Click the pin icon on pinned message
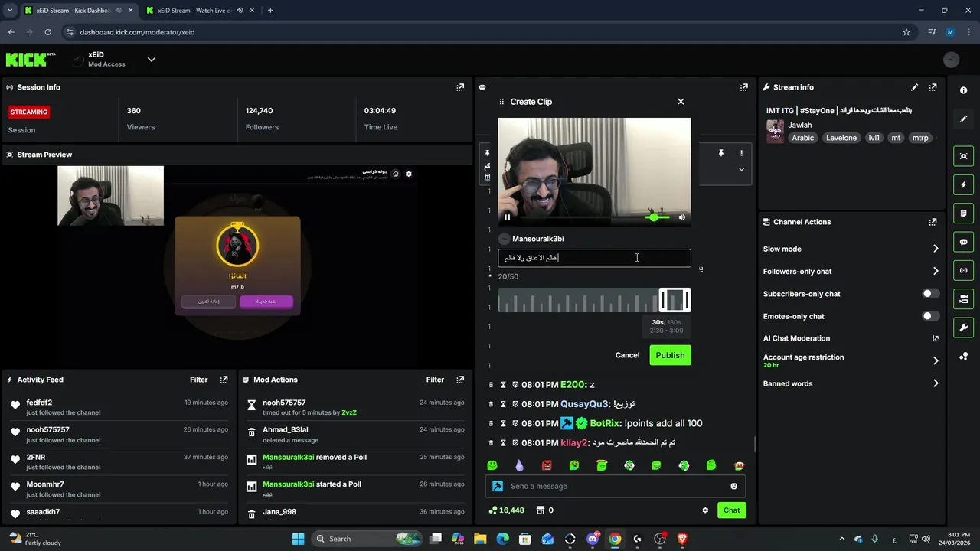This screenshot has height=551, width=980. pyautogui.click(x=720, y=153)
